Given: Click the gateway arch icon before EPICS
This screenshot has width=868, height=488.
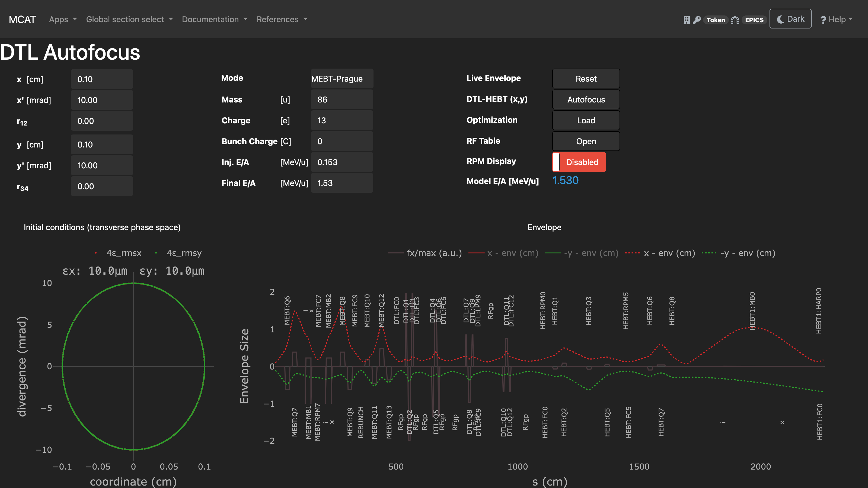Looking at the screenshot, I should [x=735, y=20].
